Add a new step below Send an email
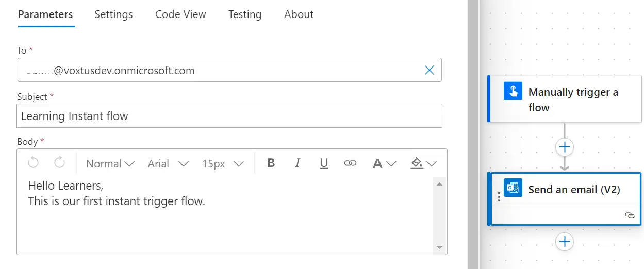This screenshot has width=644, height=269. tap(565, 241)
